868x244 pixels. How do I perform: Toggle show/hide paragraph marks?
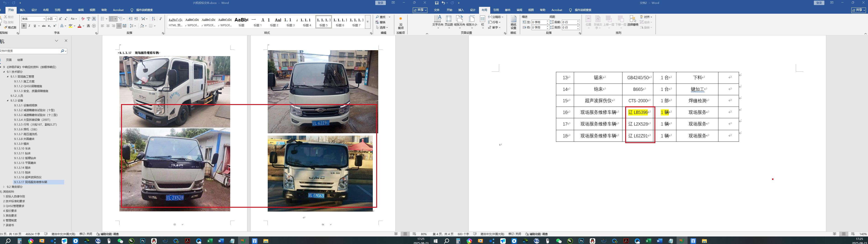pyautogui.click(x=161, y=19)
